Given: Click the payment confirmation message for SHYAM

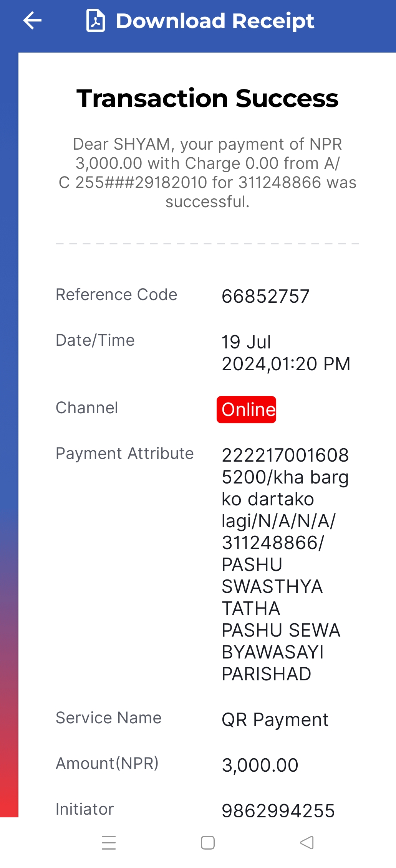Looking at the screenshot, I should pyautogui.click(x=207, y=173).
